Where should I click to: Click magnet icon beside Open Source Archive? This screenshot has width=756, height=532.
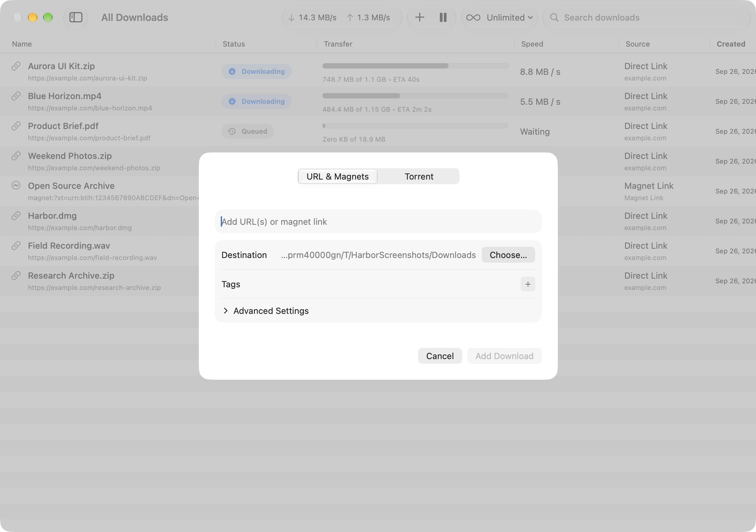coord(16,186)
